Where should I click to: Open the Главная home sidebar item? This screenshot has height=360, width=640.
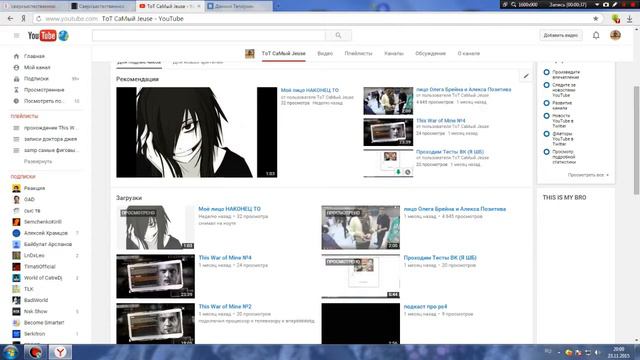34,56
